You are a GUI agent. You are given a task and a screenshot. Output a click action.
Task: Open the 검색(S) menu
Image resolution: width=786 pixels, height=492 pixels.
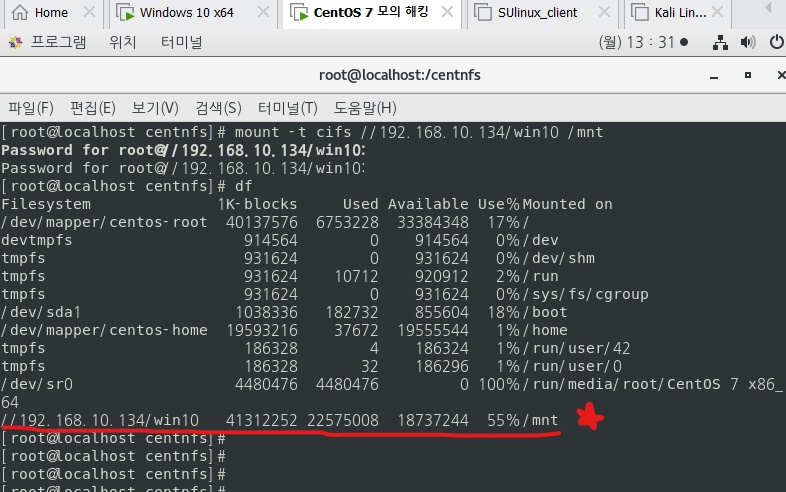tap(219, 108)
